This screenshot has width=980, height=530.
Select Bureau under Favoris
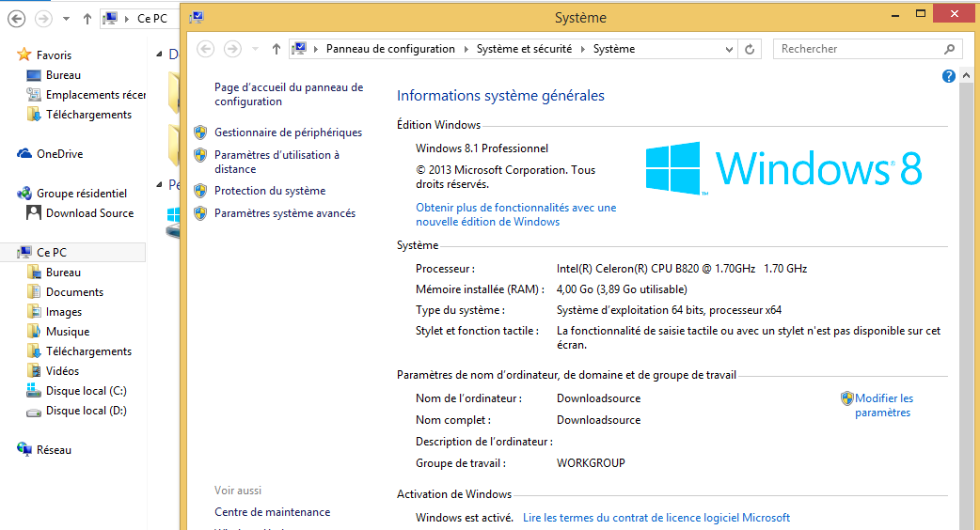[63, 75]
